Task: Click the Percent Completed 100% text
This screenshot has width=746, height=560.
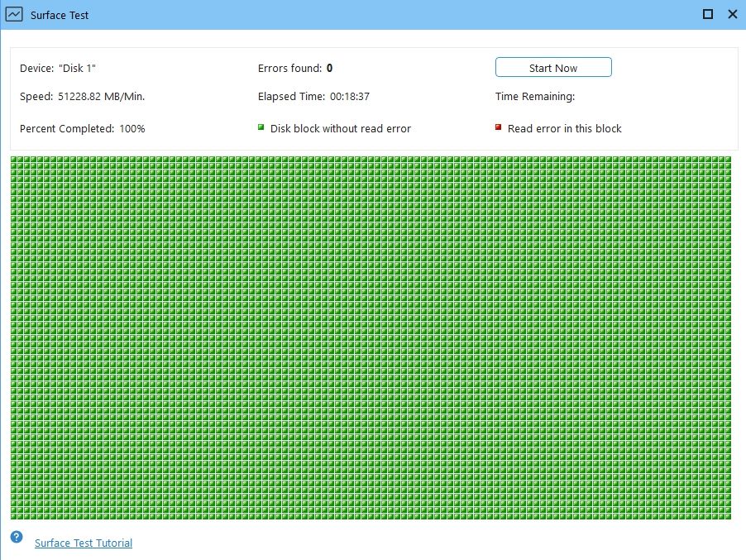Action: coord(83,128)
